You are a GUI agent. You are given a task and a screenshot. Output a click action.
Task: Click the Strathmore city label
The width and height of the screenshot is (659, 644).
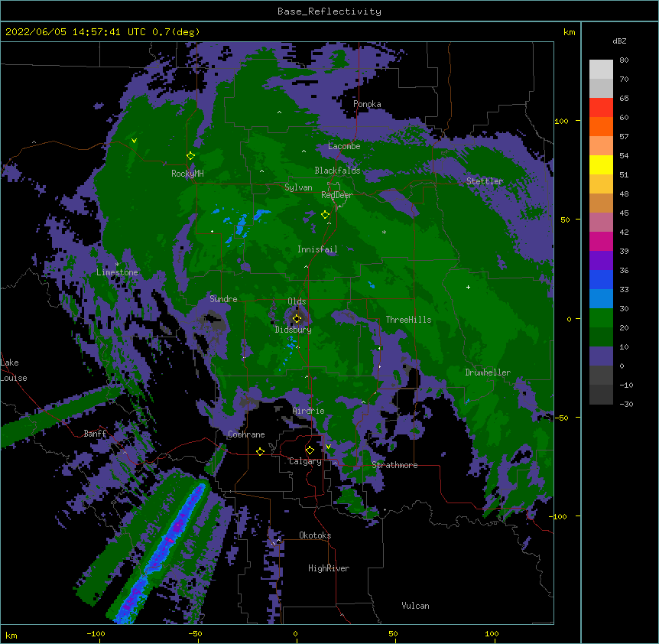click(x=394, y=465)
